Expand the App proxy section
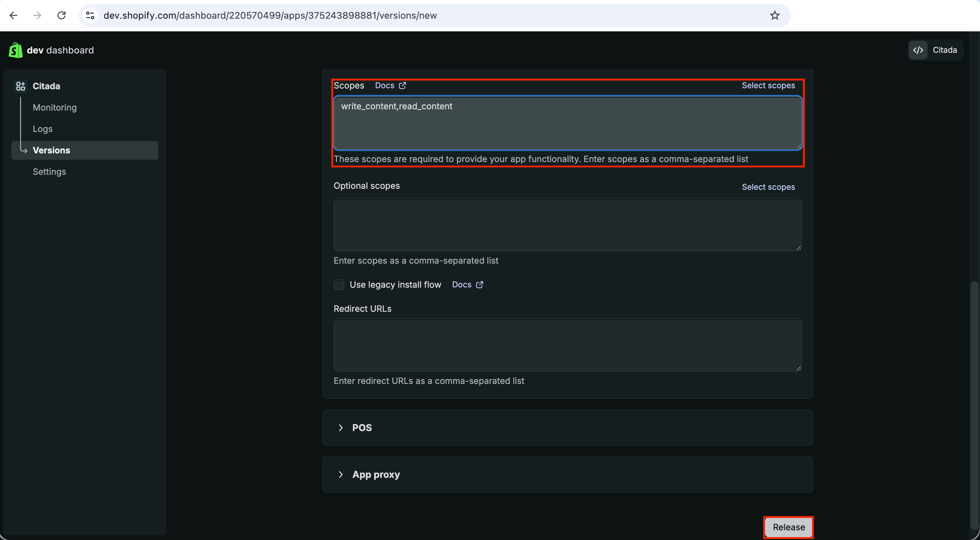 coord(567,474)
